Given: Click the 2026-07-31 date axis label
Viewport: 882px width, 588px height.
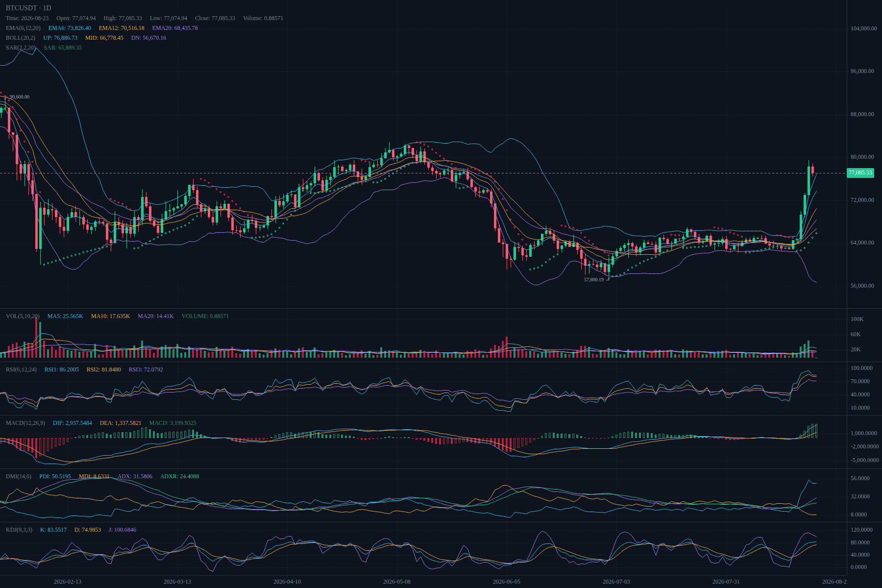Looking at the screenshot, I should 726,582.
